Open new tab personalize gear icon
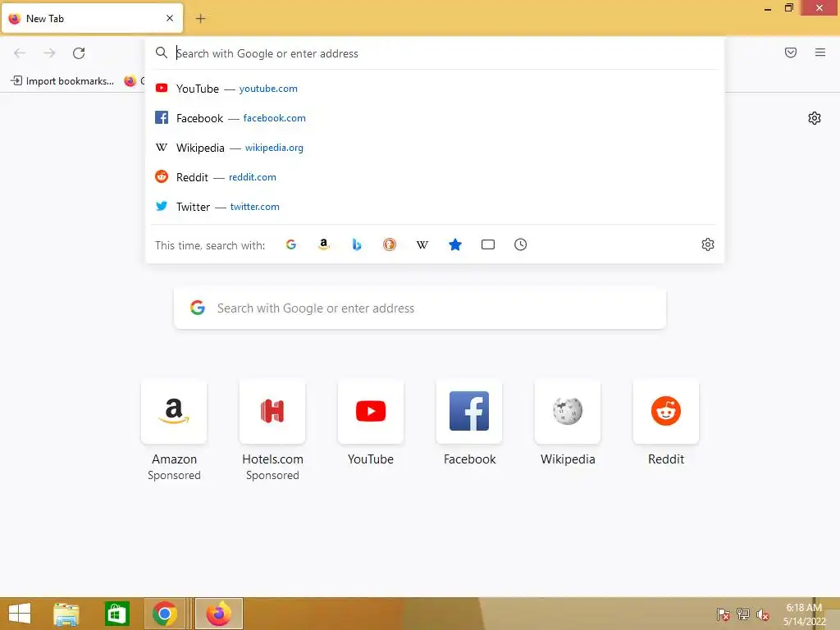The width and height of the screenshot is (840, 630). (815, 118)
